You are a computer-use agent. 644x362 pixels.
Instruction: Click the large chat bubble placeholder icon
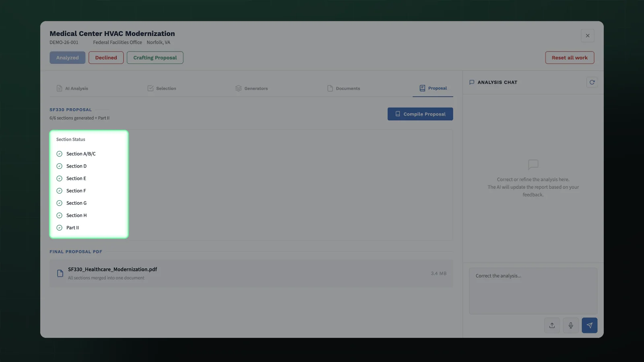pos(533,165)
